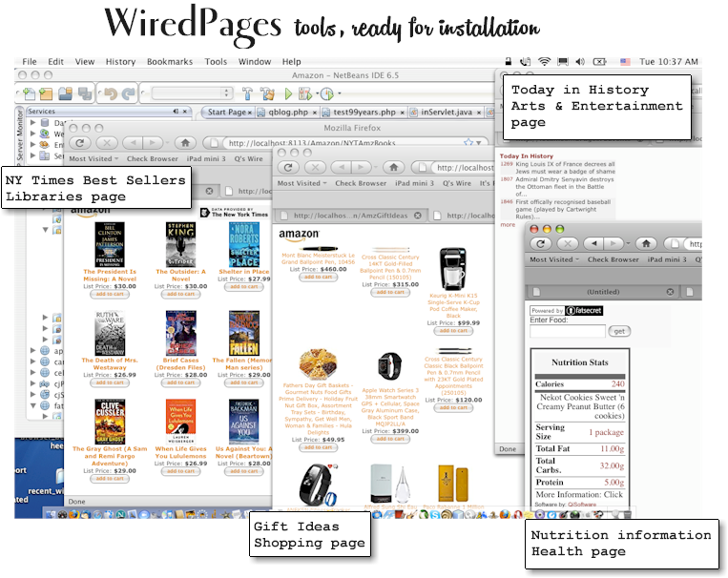Viewport: 728px width, 578px height.
Task: Add Mont Blanc Meisterstuck pen to cart
Action: coord(318,278)
